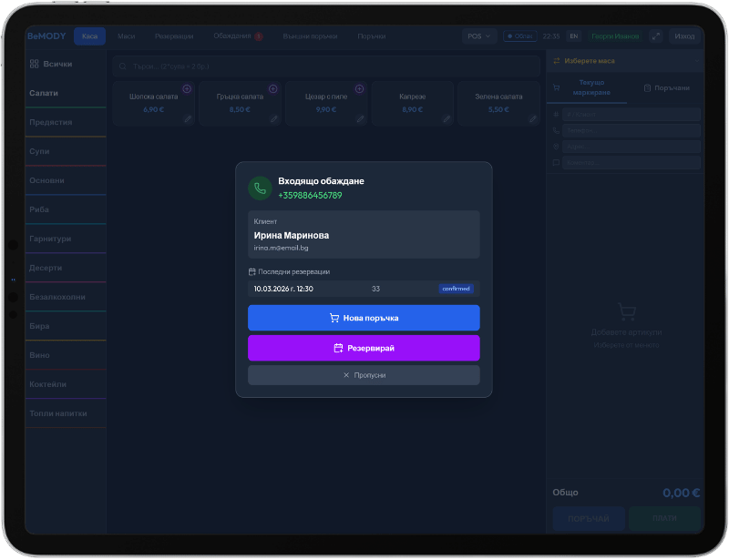This screenshot has width=729, height=560.
Task: Add Шопска салата with its plus icon
Action: 187,88
